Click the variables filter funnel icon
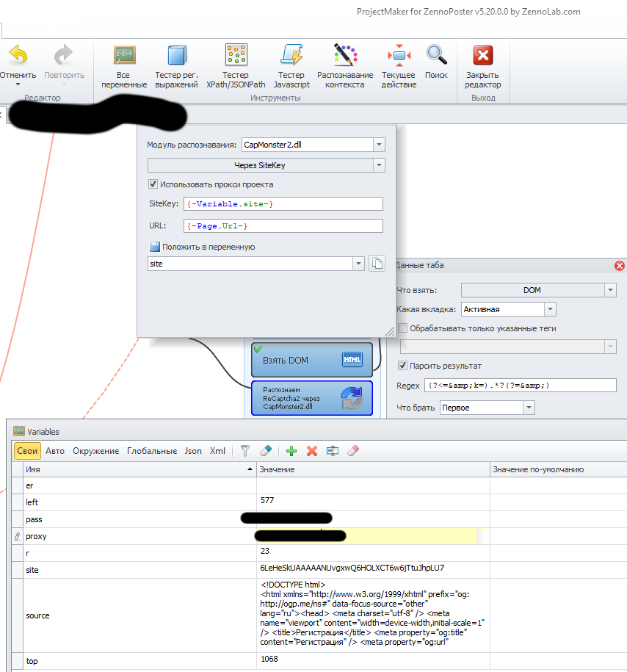This screenshot has width=627, height=672. (x=246, y=451)
